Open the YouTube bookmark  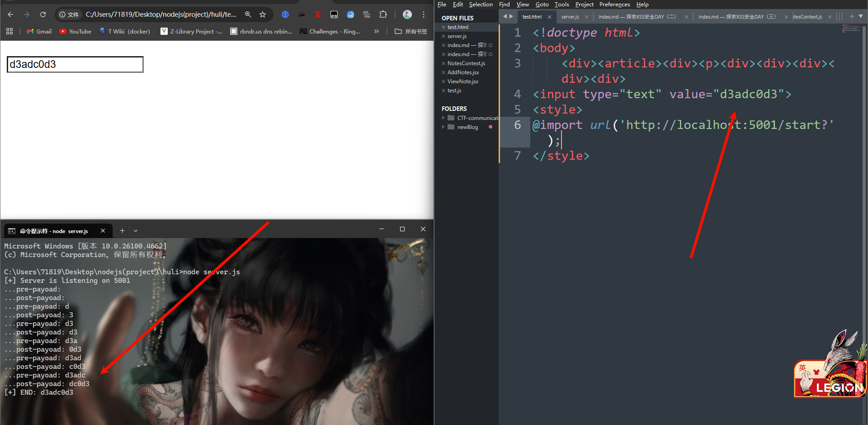coord(75,31)
